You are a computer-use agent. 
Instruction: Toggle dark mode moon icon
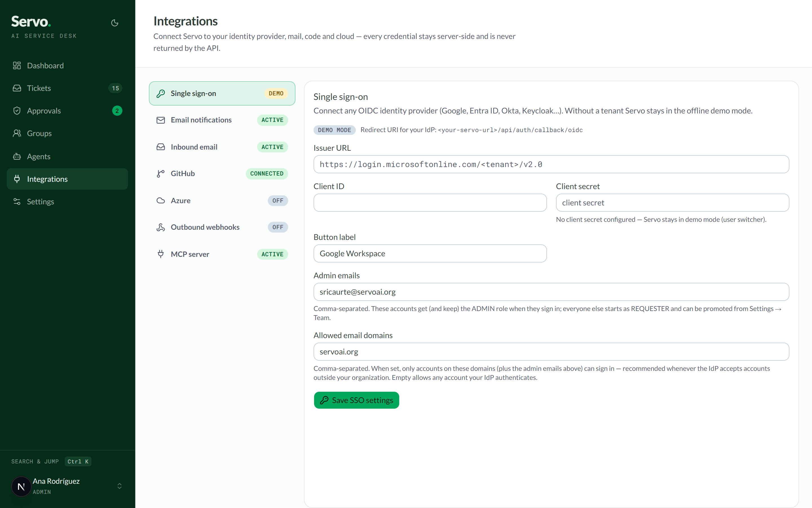click(115, 23)
